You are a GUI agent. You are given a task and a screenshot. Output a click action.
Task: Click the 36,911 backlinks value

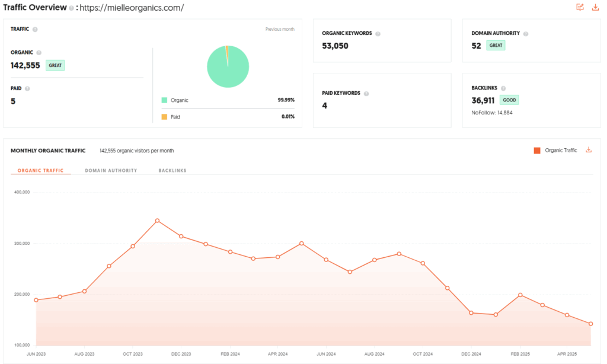point(483,100)
